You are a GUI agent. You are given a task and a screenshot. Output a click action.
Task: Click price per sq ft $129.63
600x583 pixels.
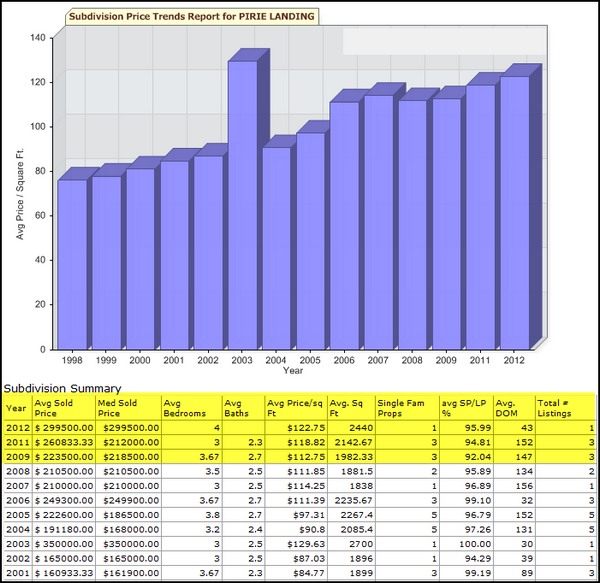[306, 544]
